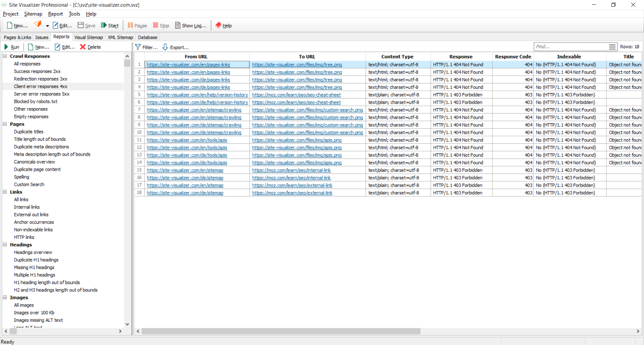Click the orange open project icon
Screen dimensions: 644x345
pyautogui.click(x=38, y=24)
